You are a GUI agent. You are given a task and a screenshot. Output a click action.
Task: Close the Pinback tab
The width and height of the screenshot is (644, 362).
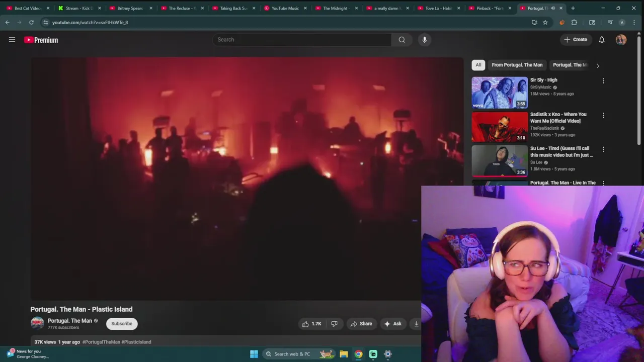(510, 8)
